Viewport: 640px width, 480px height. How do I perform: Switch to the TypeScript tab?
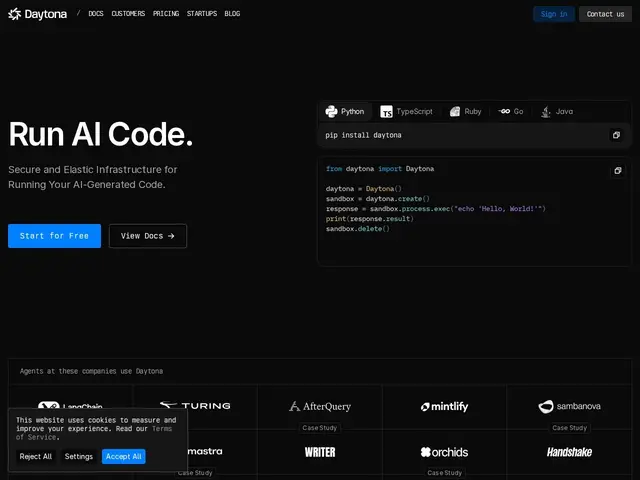tap(407, 111)
